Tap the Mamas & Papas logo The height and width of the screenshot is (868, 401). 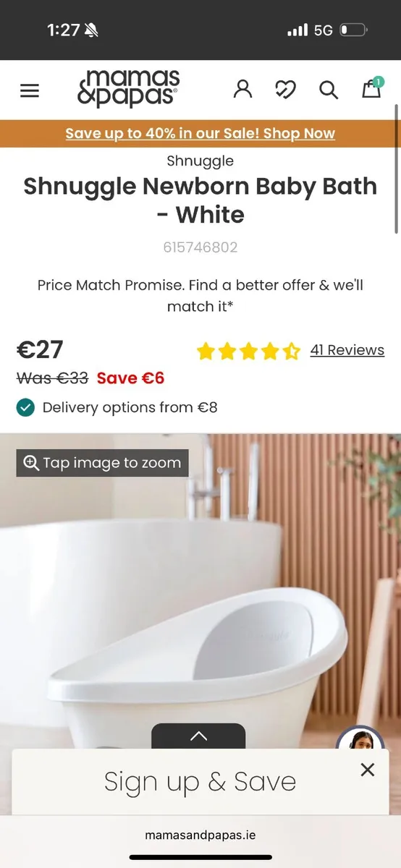128,90
